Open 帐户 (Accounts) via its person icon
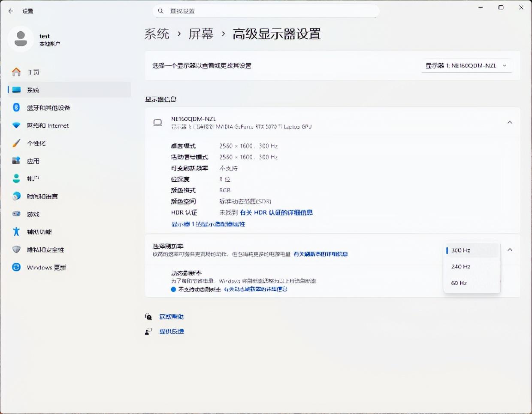The height and width of the screenshot is (414, 532). point(16,178)
